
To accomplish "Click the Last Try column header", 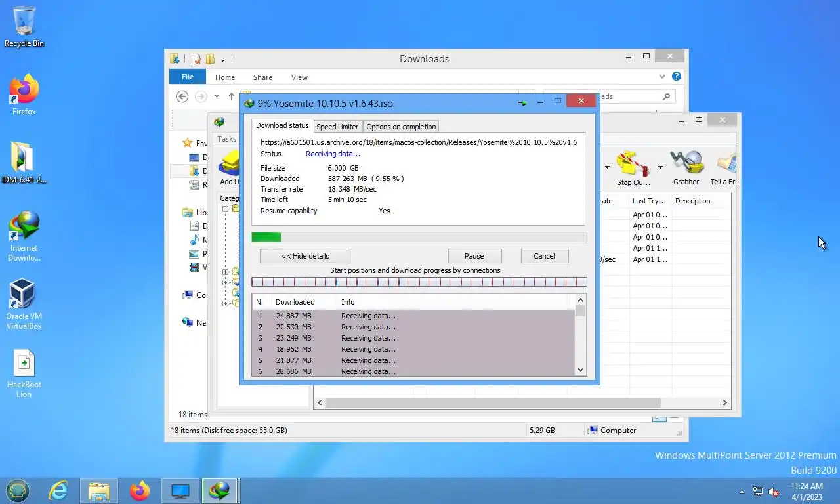I will tap(650, 201).
